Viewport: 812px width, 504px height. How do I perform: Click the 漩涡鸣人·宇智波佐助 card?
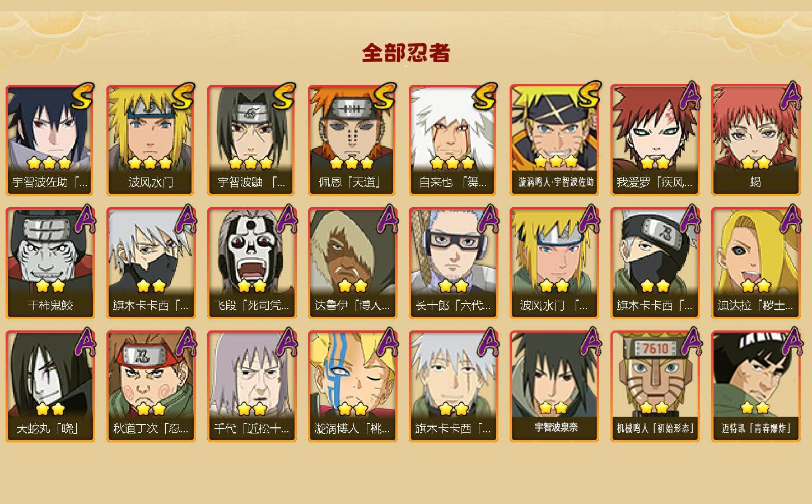tap(554, 140)
